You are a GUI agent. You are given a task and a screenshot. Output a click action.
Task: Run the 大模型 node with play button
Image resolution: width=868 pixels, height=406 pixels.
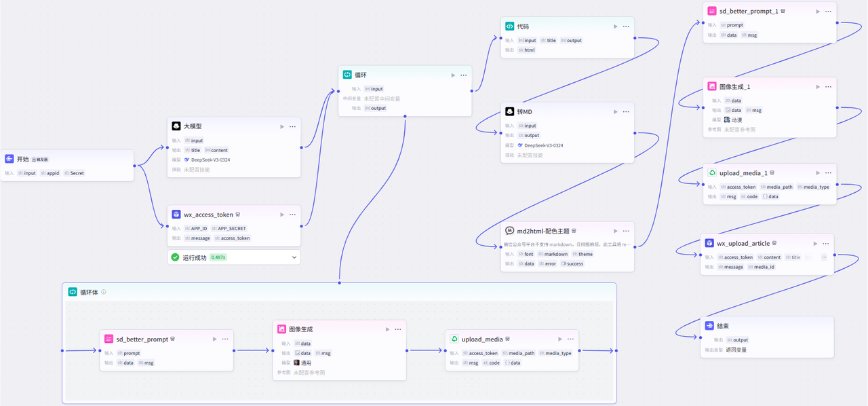click(x=282, y=126)
